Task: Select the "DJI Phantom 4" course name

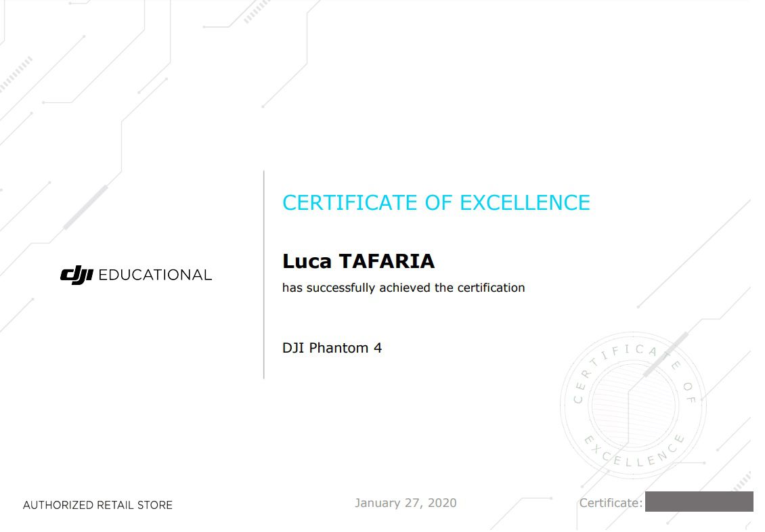Action: pyautogui.click(x=332, y=348)
